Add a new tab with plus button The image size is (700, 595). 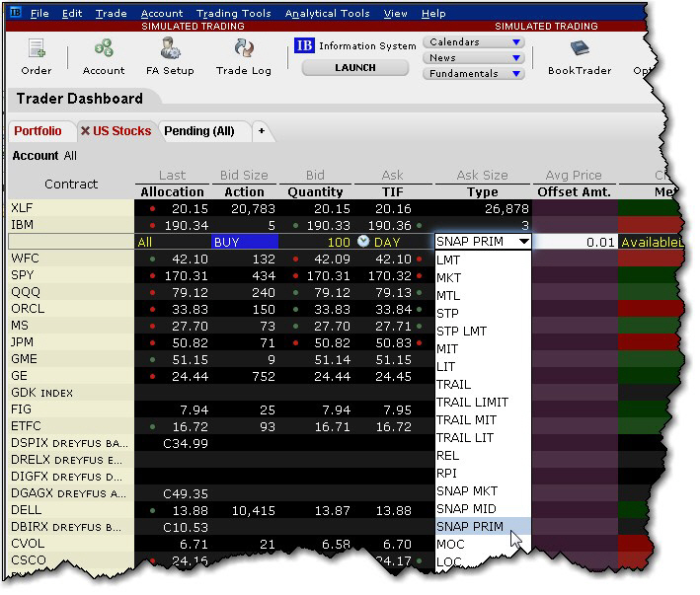pyautogui.click(x=262, y=130)
